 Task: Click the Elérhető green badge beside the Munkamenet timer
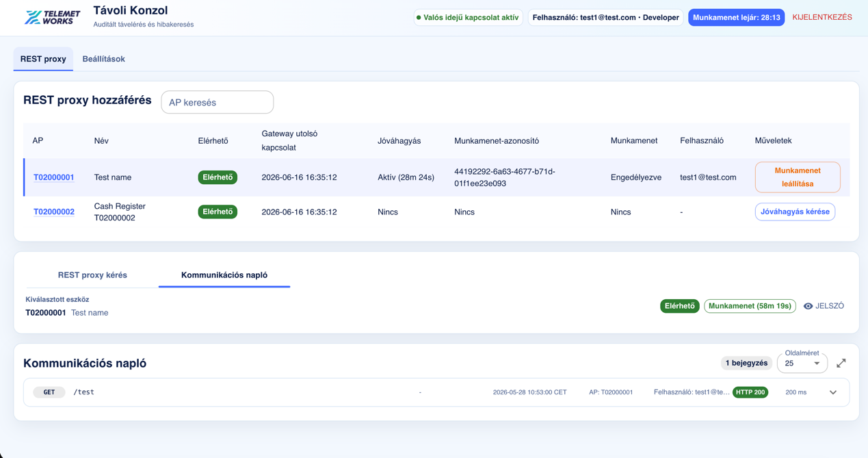click(x=679, y=306)
